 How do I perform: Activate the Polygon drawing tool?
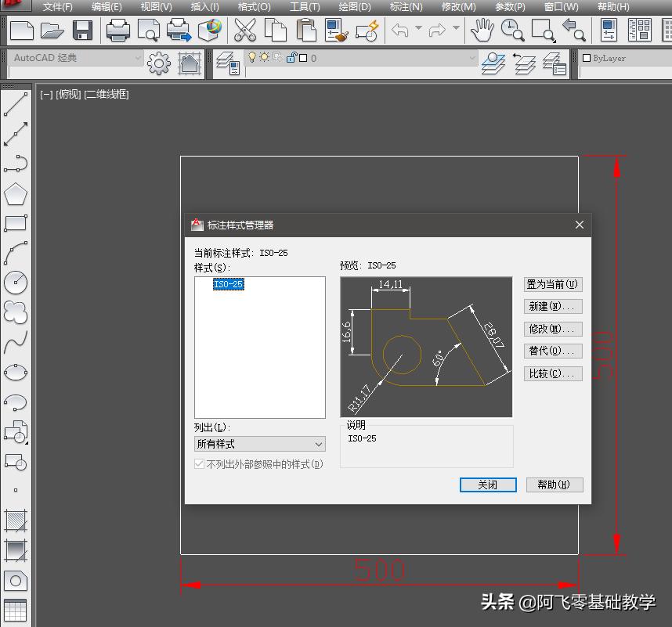coord(16,194)
